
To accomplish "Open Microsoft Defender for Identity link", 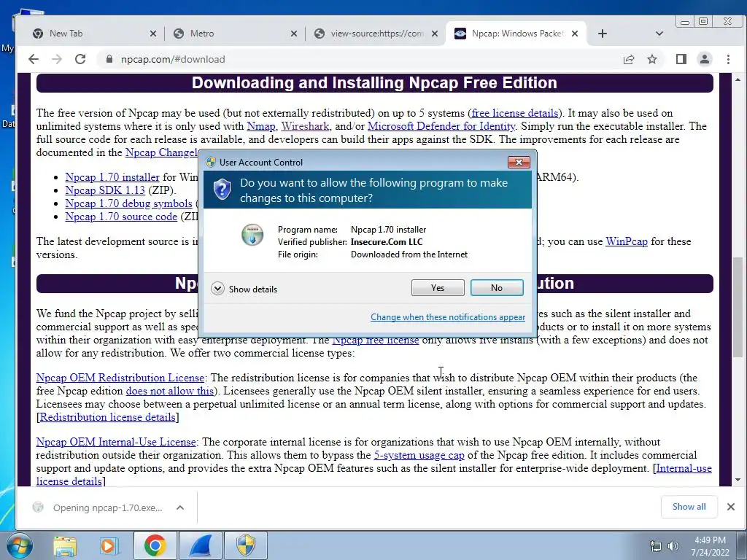I will pos(441,126).
